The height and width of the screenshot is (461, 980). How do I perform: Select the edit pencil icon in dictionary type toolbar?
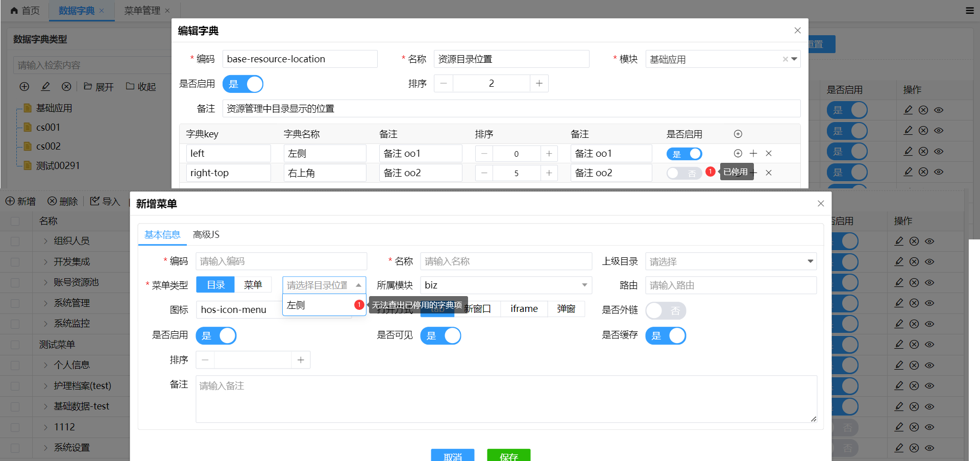point(45,86)
